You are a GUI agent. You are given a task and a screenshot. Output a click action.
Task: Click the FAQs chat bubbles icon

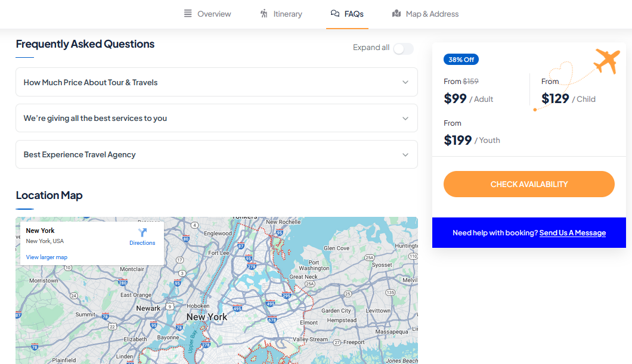tap(335, 14)
